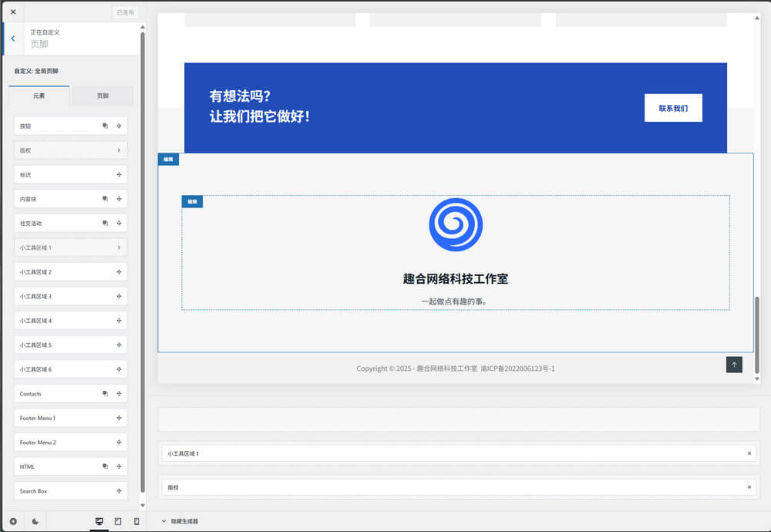Select the desktop preview icon

tap(99, 521)
